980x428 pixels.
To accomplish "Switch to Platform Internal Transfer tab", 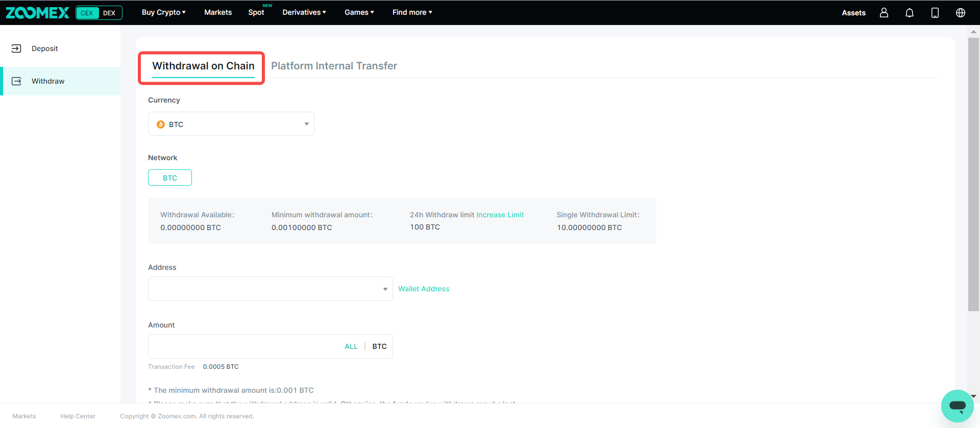I will pyautogui.click(x=334, y=66).
